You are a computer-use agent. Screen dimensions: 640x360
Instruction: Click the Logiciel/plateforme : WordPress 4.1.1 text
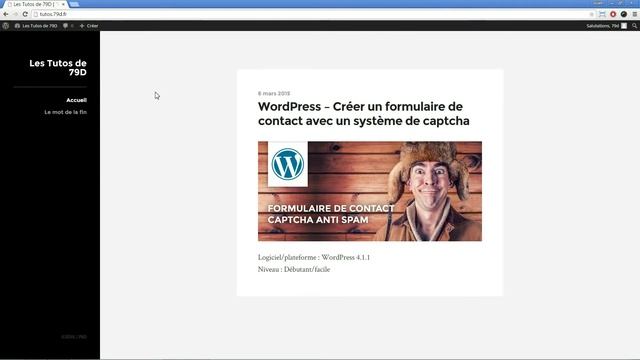pyautogui.click(x=313, y=258)
